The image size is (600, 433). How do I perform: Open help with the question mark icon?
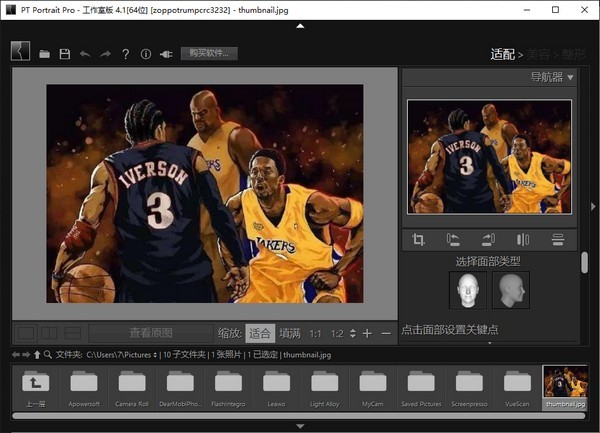point(125,54)
